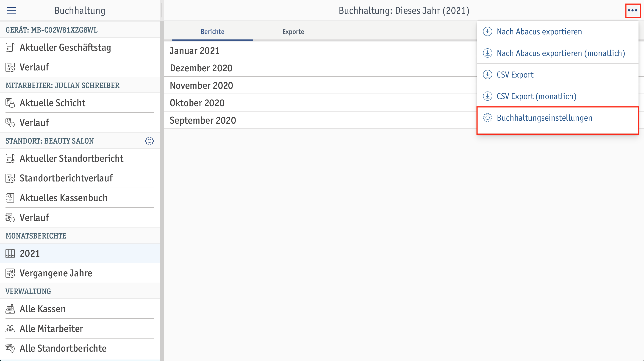The width and height of the screenshot is (644, 361).
Task: Go to Aktueller Geschäftstag
Action: tap(80, 47)
